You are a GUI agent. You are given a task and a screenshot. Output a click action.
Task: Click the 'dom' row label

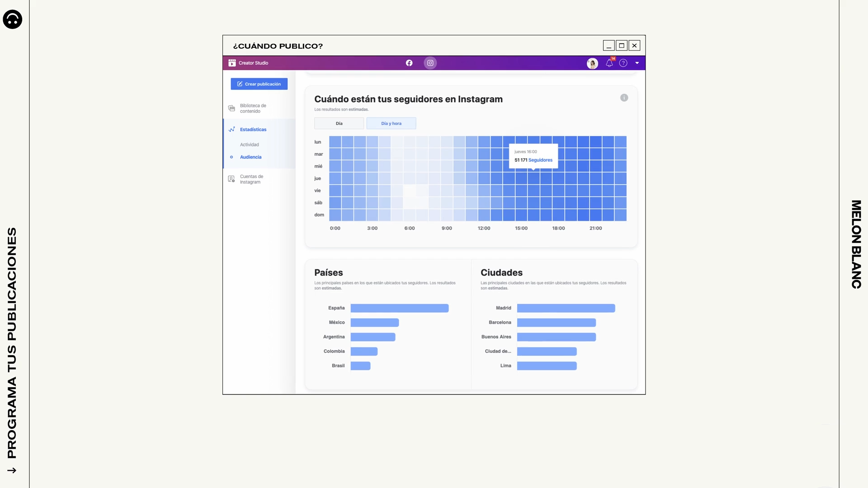[x=319, y=215]
